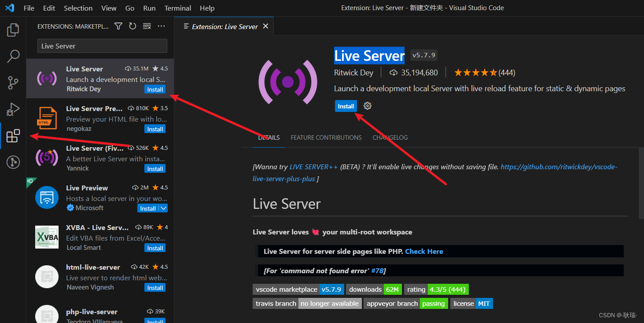Open Live Preview install options dropdown arrow
The height and width of the screenshot is (323, 644).
point(163,208)
